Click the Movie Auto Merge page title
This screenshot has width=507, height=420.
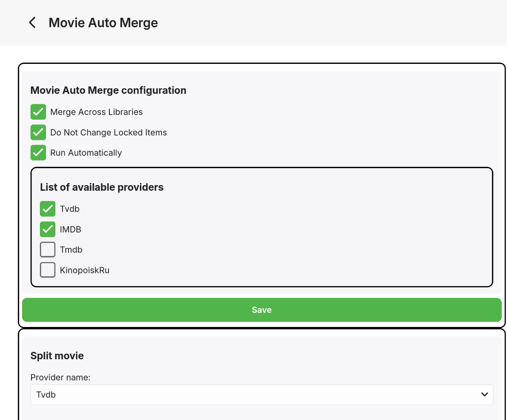tap(103, 23)
